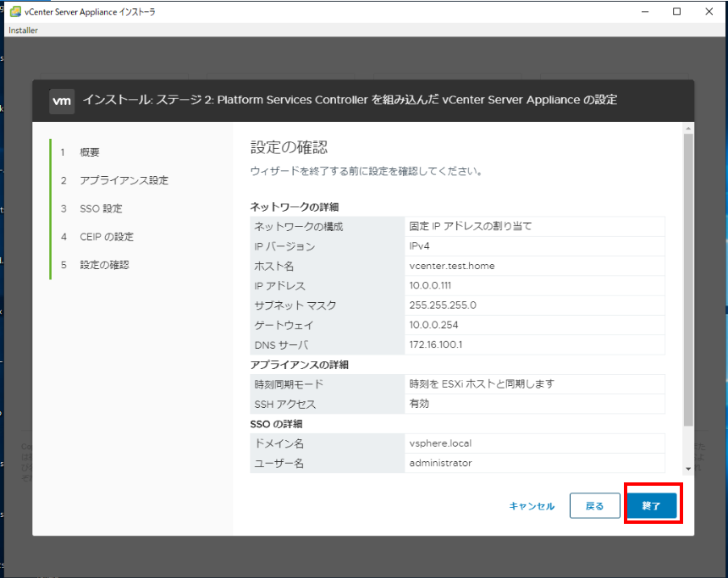Click the 設定の確認 page heading

pos(289,147)
